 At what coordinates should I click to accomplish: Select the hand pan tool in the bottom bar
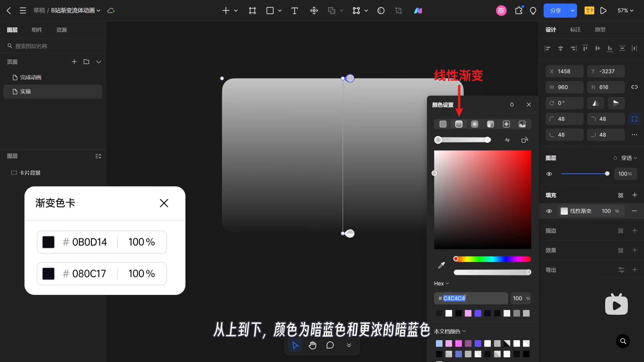[313, 345]
